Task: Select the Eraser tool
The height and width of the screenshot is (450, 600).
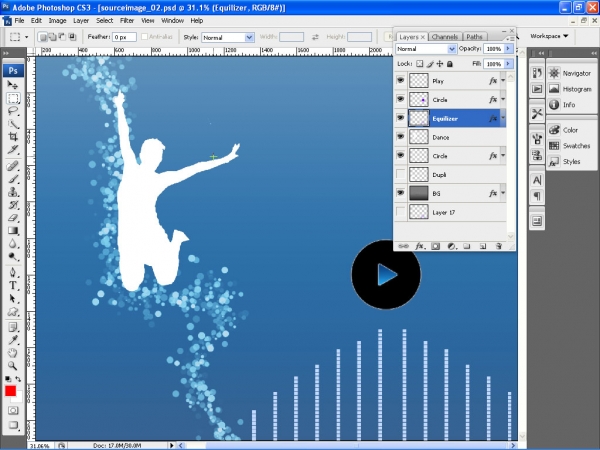Action: 13,218
